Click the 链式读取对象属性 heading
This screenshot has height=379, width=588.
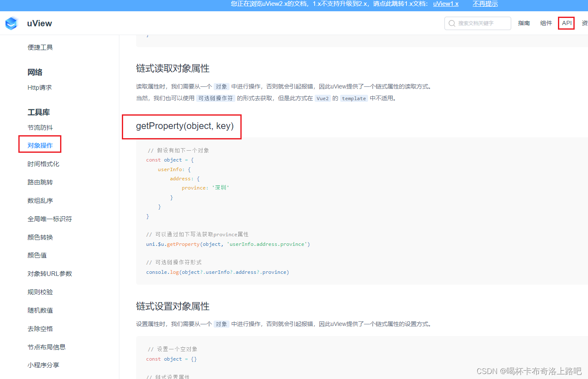coord(173,68)
